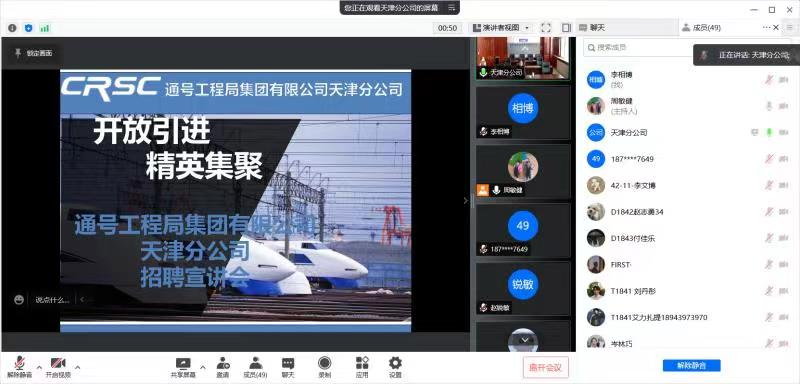The height and width of the screenshot is (384, 800).
Task: Start recording with the Record icon
Action: click(x=324, y=363)
